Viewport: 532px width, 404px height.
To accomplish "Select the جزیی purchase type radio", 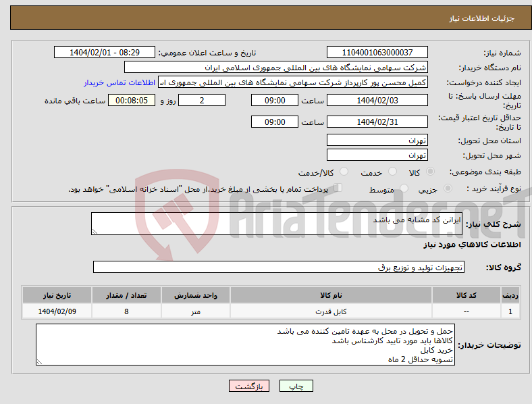I will click(448, 188).
